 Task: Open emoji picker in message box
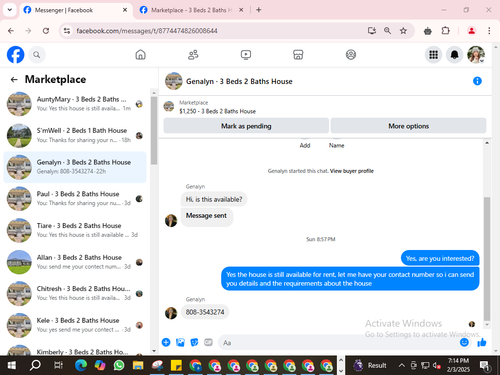tap(464, 342)
